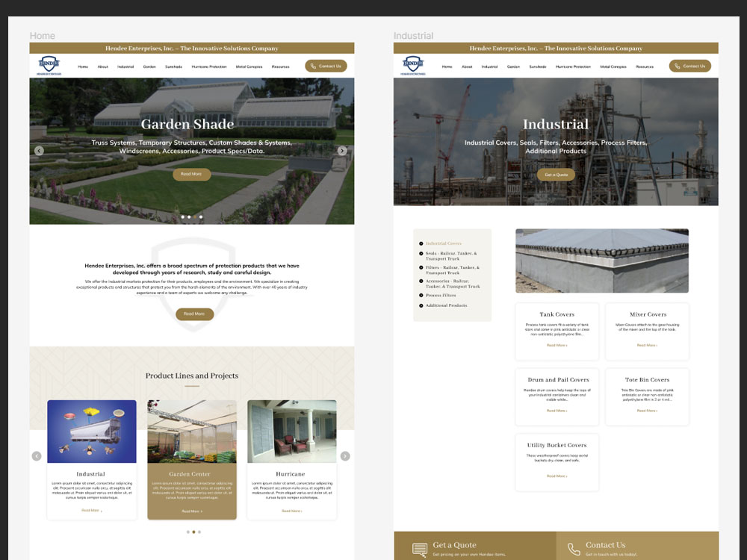Click Contact Us button on Home page header

(326, 66)
